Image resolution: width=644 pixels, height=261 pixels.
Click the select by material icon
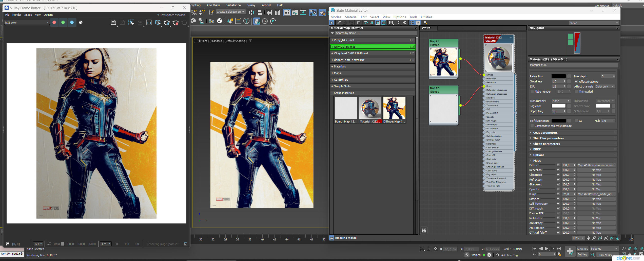tap(425, 23)
